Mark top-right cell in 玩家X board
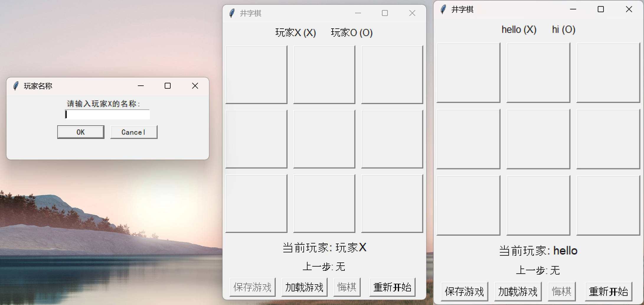This screenshot has height=305, width=644. (x=392, y=75)
